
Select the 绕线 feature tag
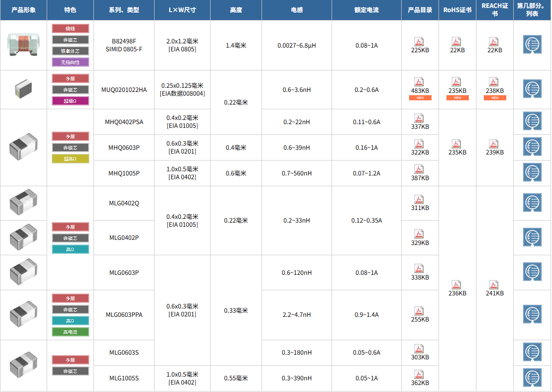tap(71, 28)
